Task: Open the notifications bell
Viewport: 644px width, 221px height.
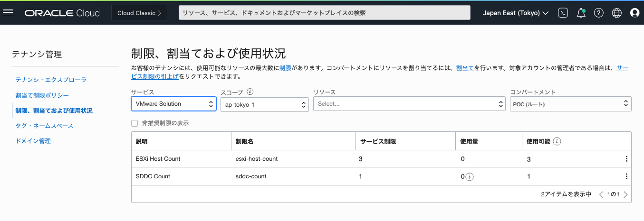Action: point(581,13)
